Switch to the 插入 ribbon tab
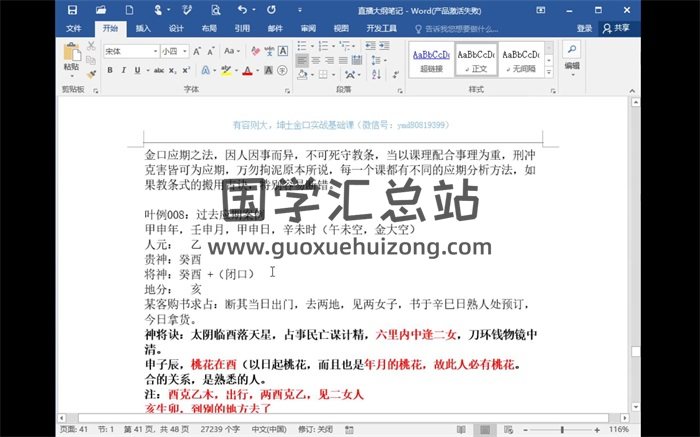700x437 pixels. (x=143, y=29)
